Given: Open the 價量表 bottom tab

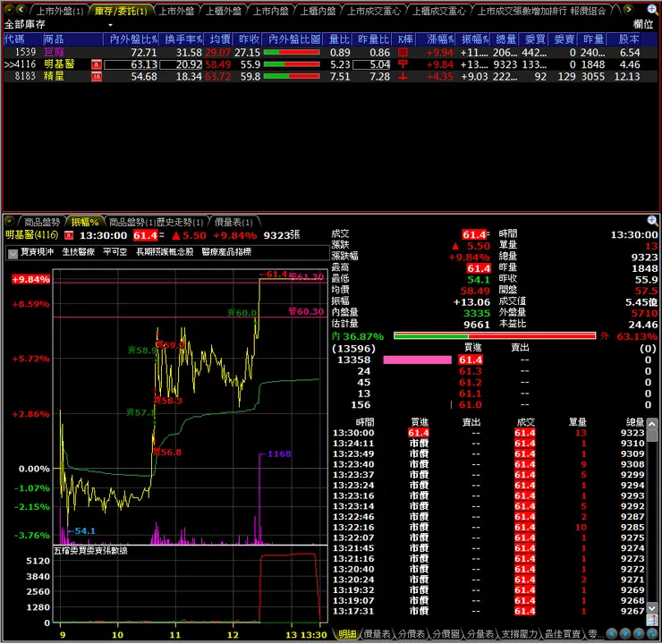Looking at the screenshot, I should pos(377,634).
